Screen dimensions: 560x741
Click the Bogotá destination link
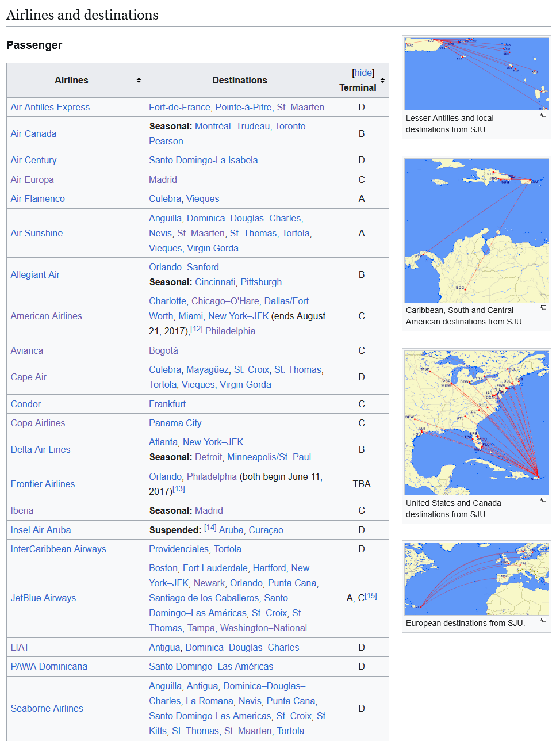tap(163, 351)
